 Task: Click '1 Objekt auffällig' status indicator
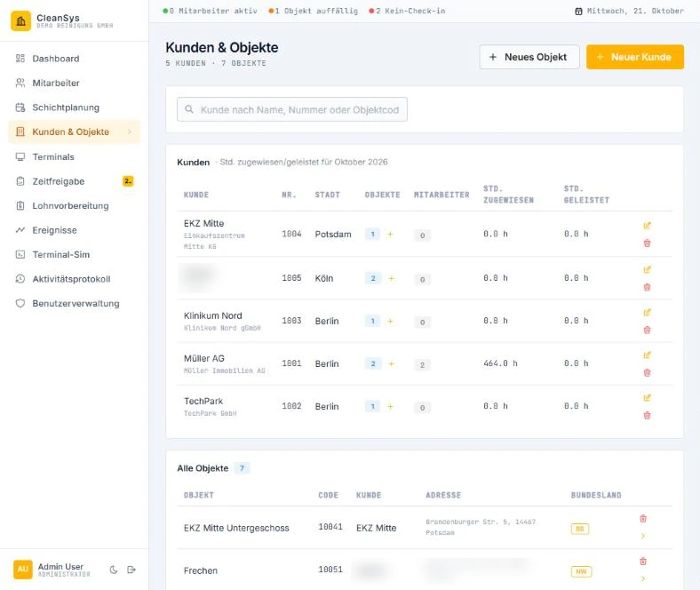314,11
